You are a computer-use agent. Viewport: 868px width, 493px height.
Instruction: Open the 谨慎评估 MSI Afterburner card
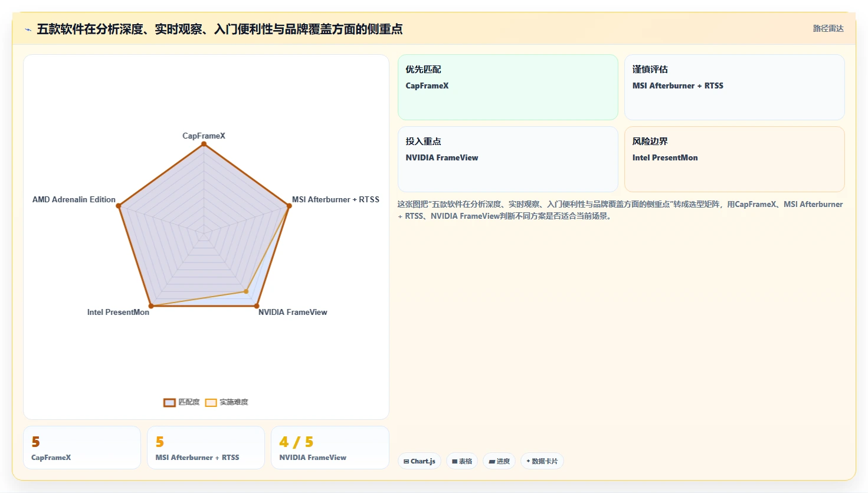(x=735, y=87)
